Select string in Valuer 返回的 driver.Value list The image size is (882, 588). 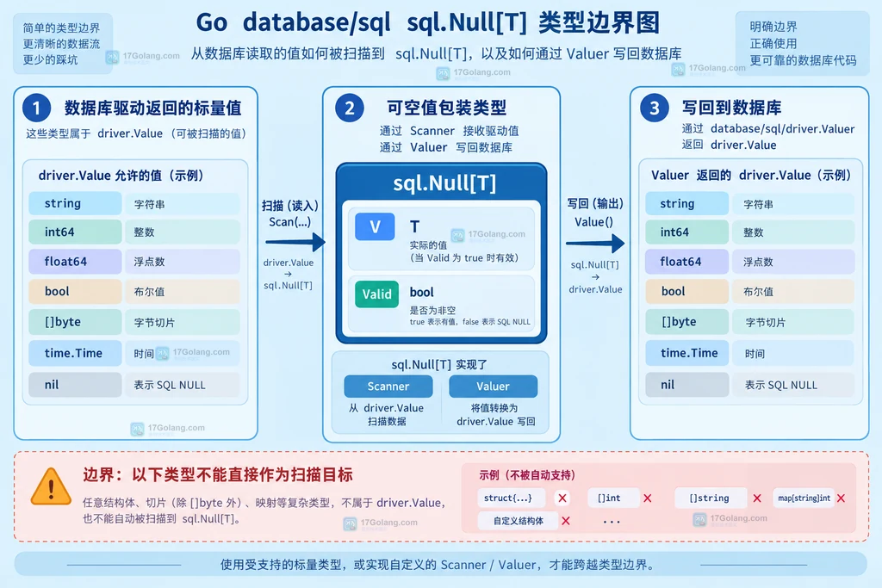[686, 203]
